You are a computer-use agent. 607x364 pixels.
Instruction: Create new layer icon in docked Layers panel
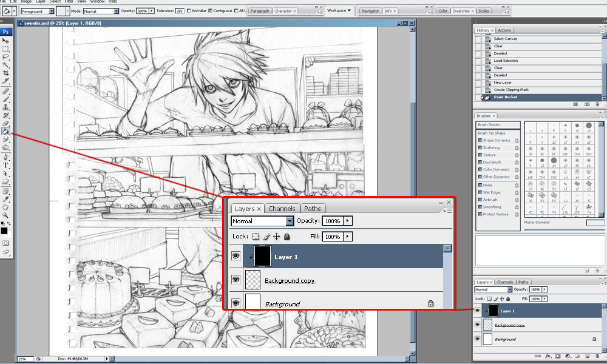pos(587,356)
